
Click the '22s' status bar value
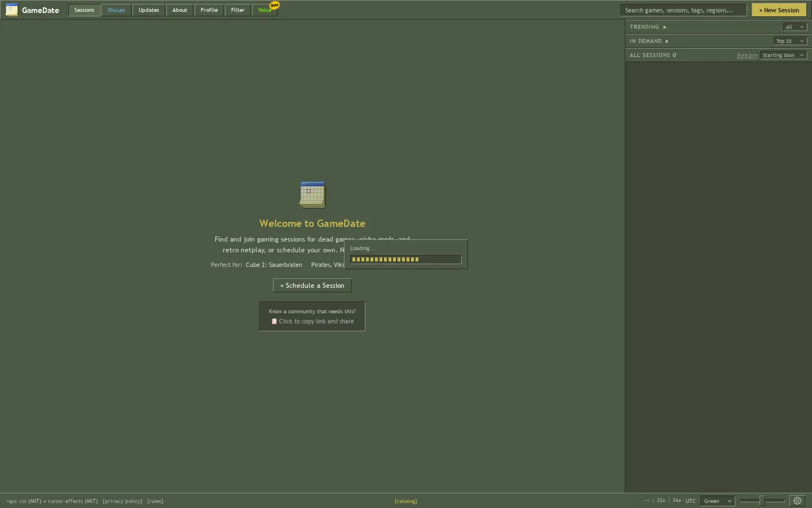661,501
